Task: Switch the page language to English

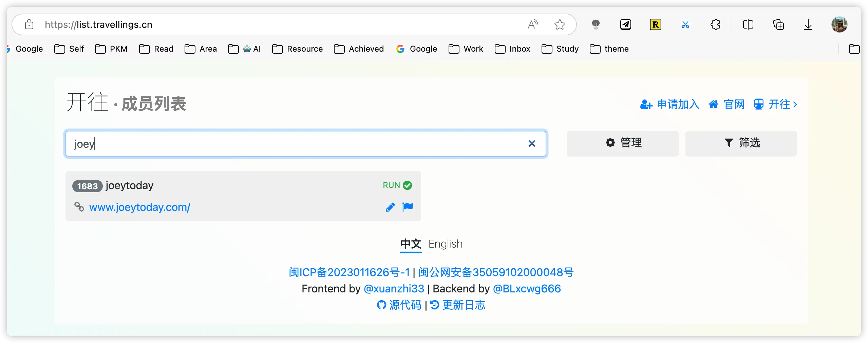Action: (x=445, y=244)
